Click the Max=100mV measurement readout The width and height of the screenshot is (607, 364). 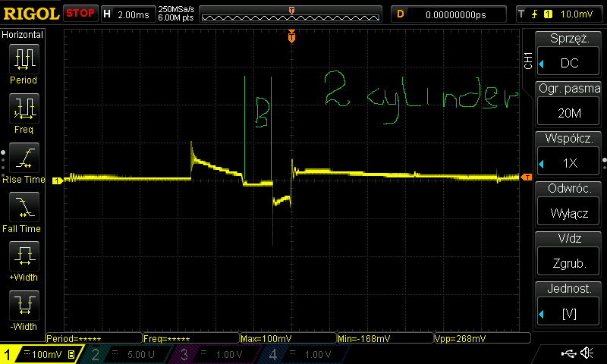pyautogui.click(x=288, y=338)
